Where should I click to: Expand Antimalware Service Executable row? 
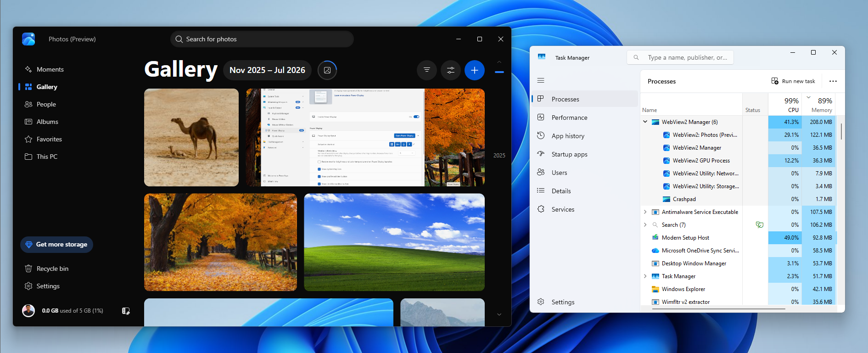click(645, 212)
